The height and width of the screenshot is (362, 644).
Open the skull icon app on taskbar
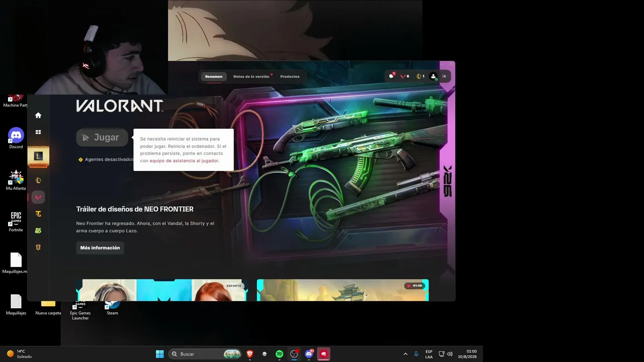tap(265, 354)
